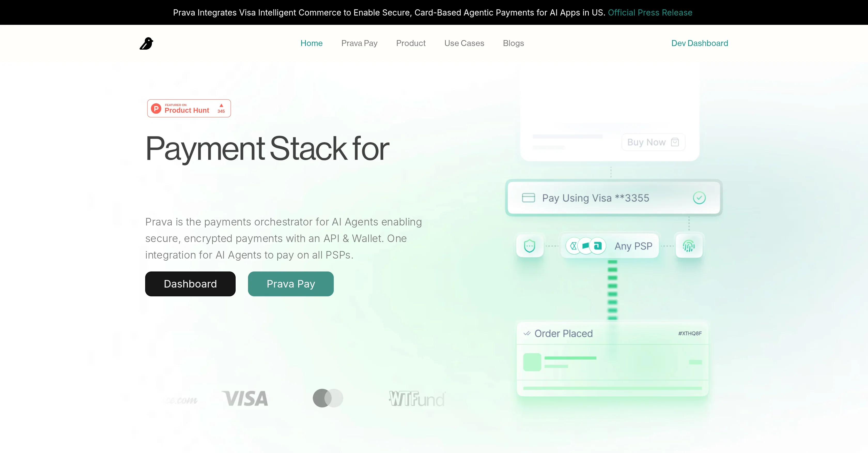Click the Order Placed heading
Viewport: 868px width, 453px height.
point(563,333)
